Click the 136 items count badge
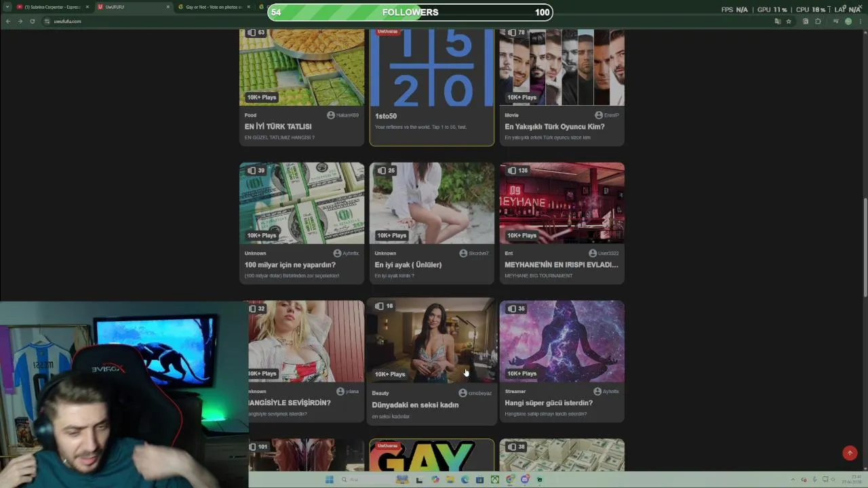 click(x=517, y=171)
